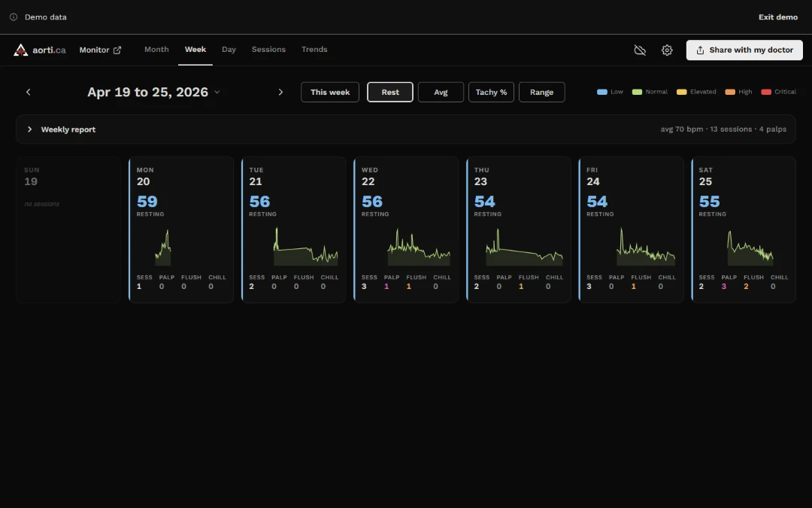Click Friday's resting value 54
The width and height of the screenshot is (812, 508).
tap(597, 201)
